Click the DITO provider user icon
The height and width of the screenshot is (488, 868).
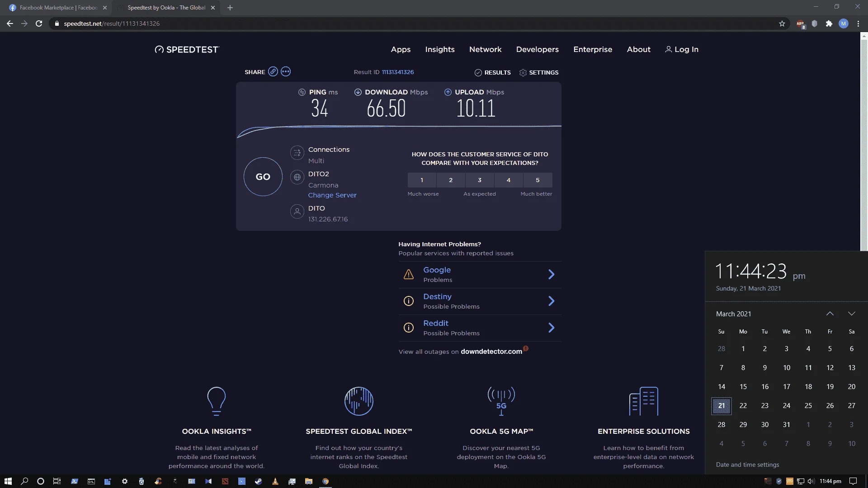pos(297,211)
